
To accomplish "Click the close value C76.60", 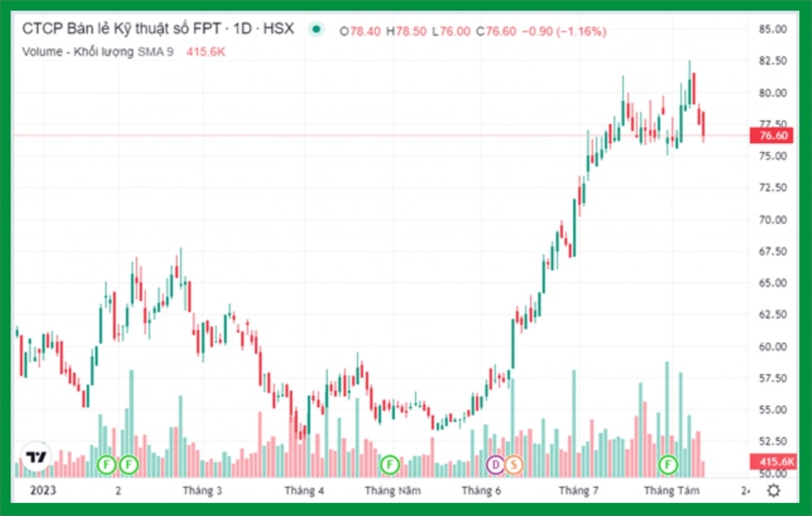I will (x=496, y=32).
